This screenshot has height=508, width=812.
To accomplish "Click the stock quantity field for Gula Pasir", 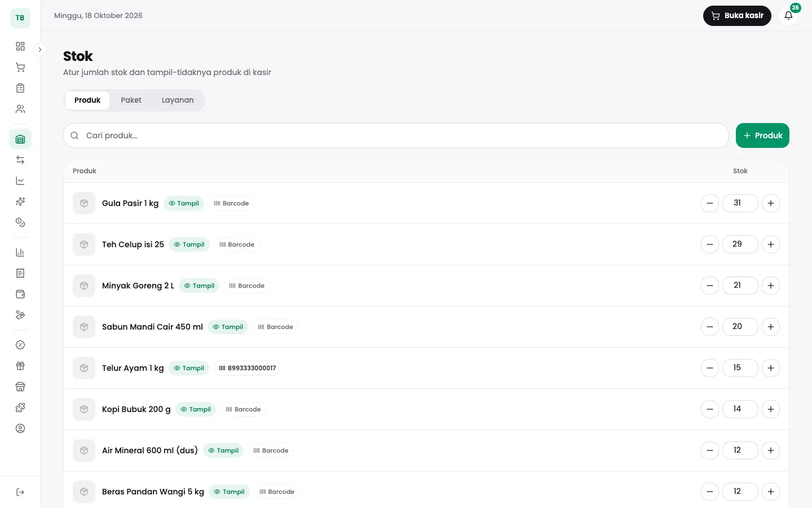I will pyautogui.click(x=740, y=203).
